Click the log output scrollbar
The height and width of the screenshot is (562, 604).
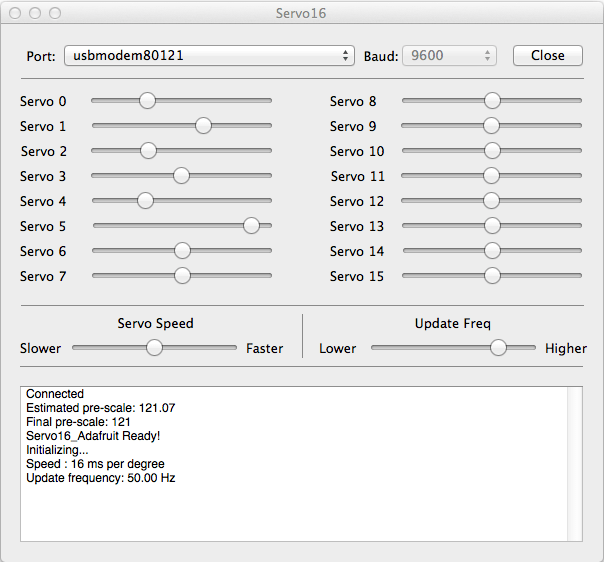[x=574, y=464]
